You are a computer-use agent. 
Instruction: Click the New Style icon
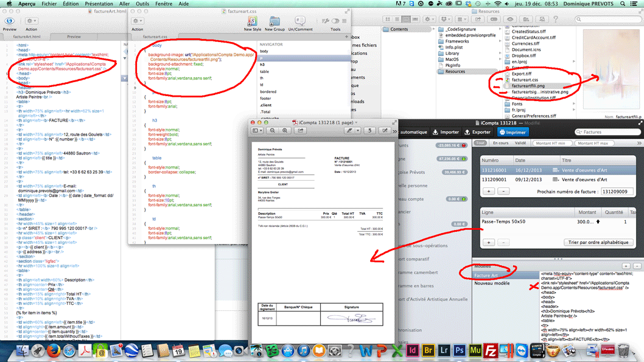coord(252,21)
